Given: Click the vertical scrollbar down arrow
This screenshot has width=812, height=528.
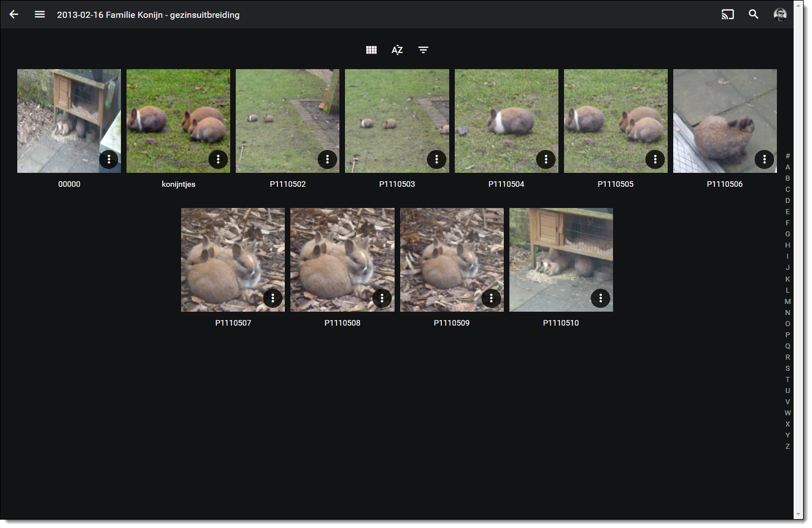Looking at the screenshot, I should 798,514.
